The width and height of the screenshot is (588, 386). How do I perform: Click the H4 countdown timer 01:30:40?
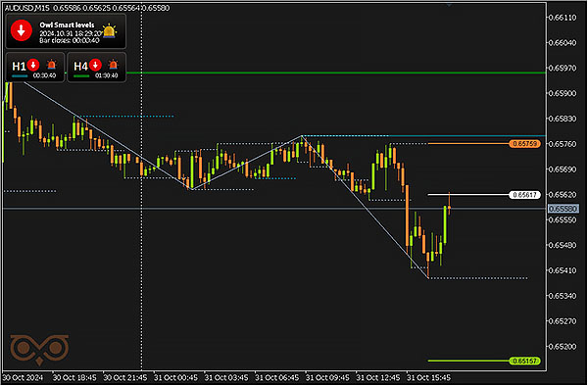pos(106,75)
